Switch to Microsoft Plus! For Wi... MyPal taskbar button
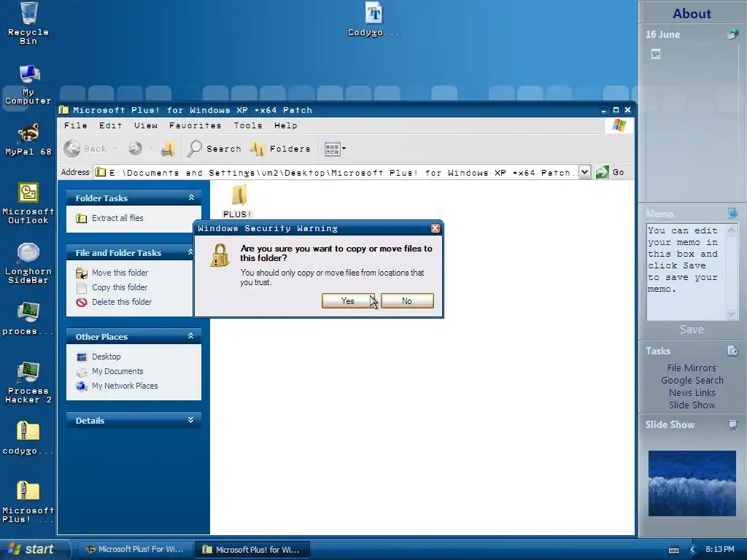 (x=135, y=550)
